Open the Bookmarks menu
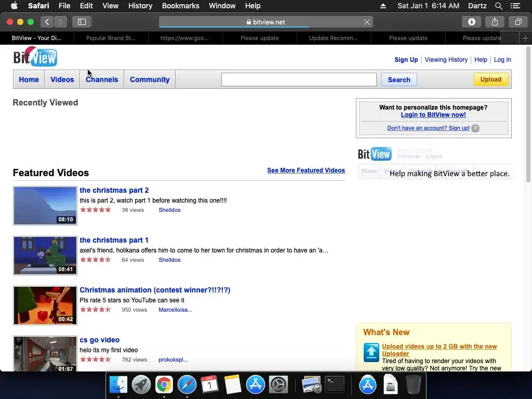Viewport: 532px width, 399px height. pyautogui.click(x=180, y=6)
